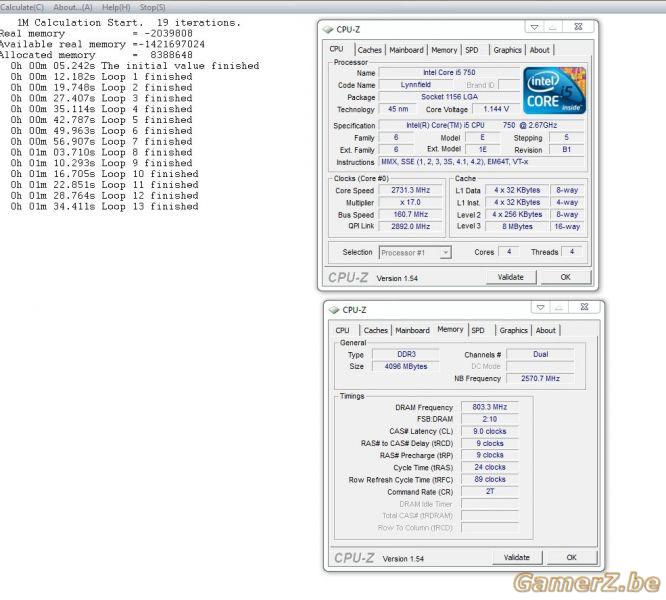
Task: Click the CPU-Z app icon in upper window title bar
Action: point(328,29)
